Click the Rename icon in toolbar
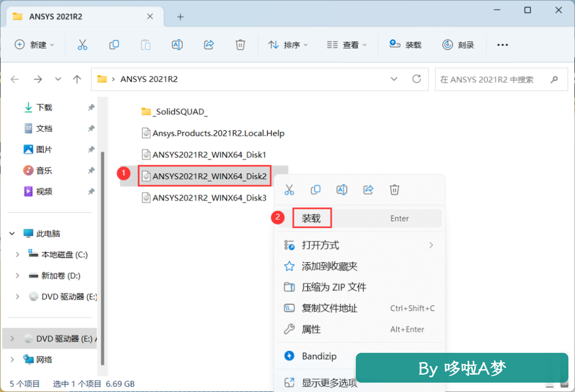 click(177, 45)
